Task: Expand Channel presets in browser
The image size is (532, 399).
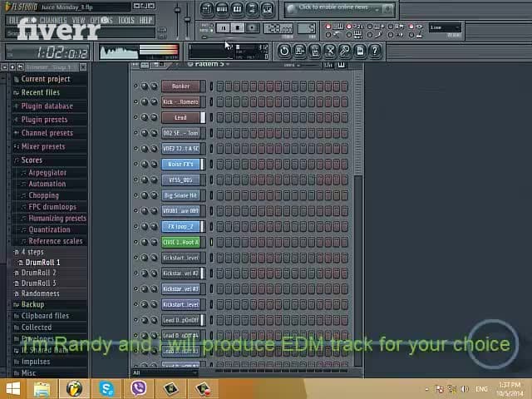Action: tap(47, 133)
